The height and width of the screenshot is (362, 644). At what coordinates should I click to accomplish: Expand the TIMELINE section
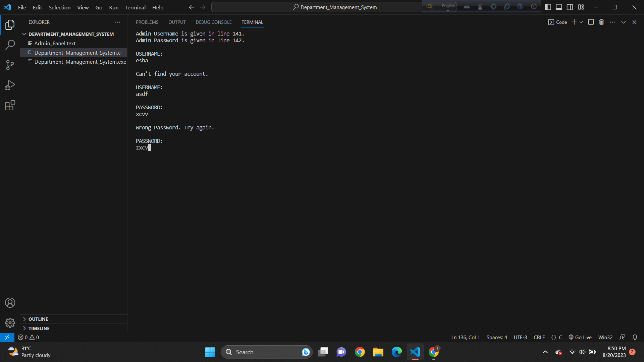(x=39, y=328)
